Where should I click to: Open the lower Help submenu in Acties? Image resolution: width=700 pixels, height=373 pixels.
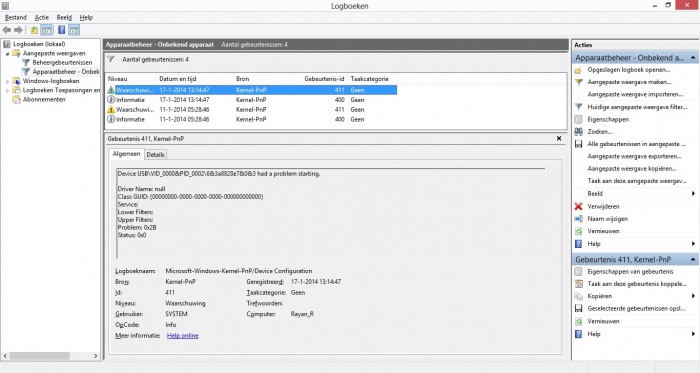click(693, 334)
